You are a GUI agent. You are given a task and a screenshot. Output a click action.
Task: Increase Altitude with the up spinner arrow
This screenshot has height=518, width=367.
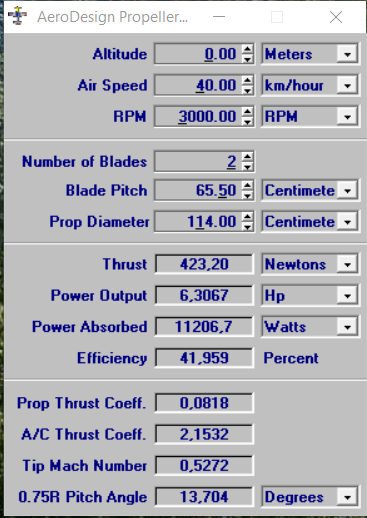coord(247,49)
